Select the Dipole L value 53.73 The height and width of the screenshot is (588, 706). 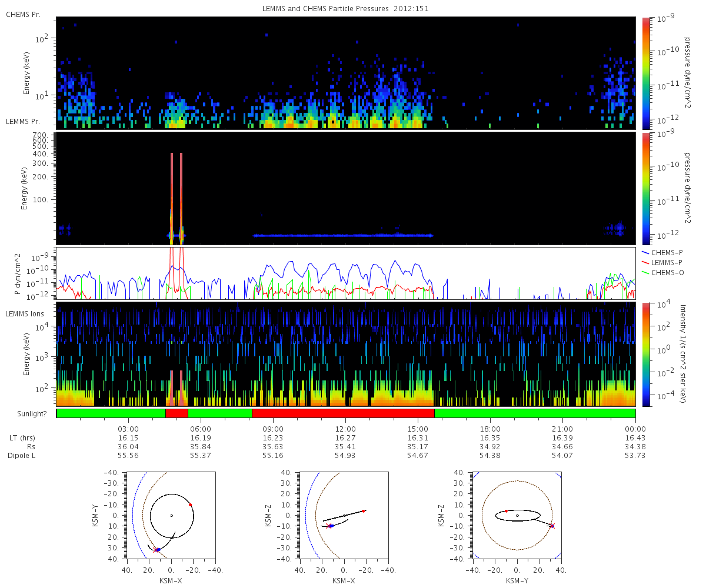point(635,456)
